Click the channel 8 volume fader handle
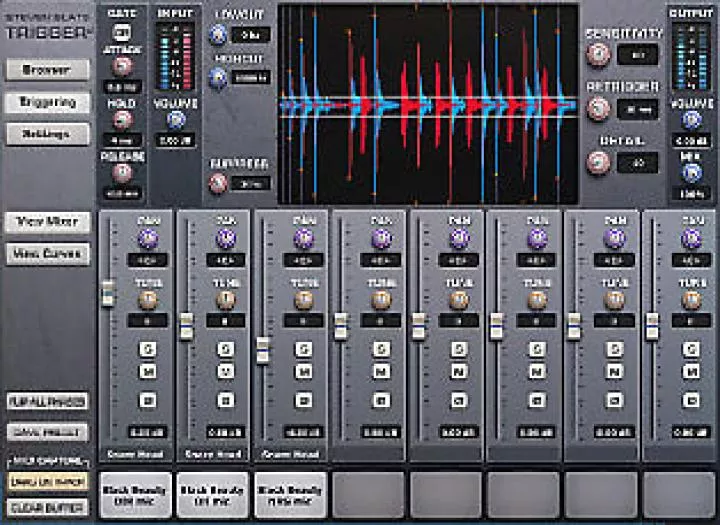Screen dimensions: 720x525 652,326
